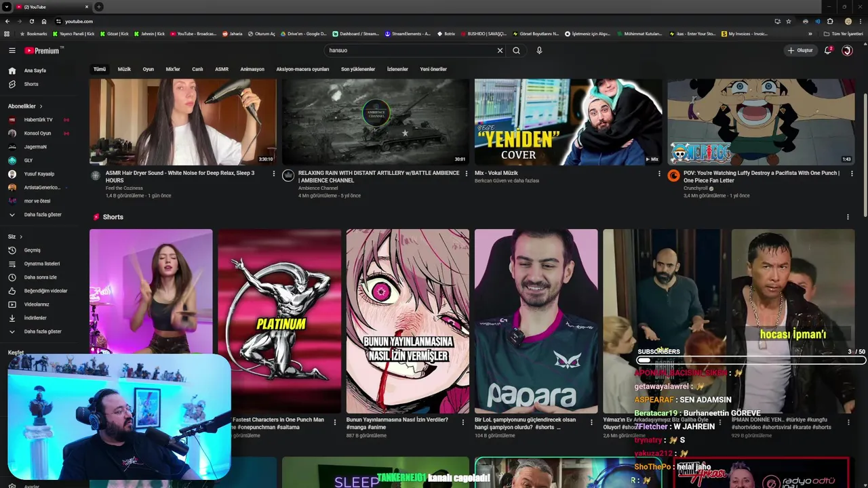This screenshot has height=488, width=868.
Task: Open the Relaxing Rain artillery video thumbnail
Action: [376, 122]
